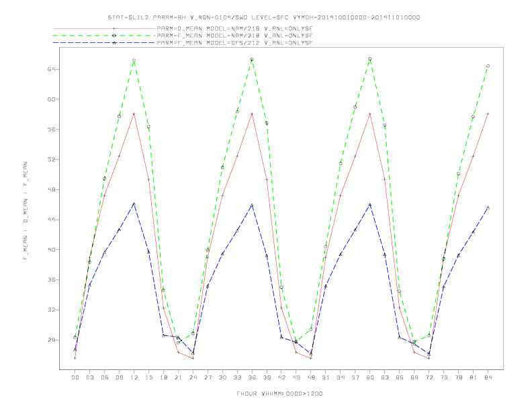This screenshot has height=411, width=532.
Task: Click the 64 tick on the y-axis
Action: [51, 69]
